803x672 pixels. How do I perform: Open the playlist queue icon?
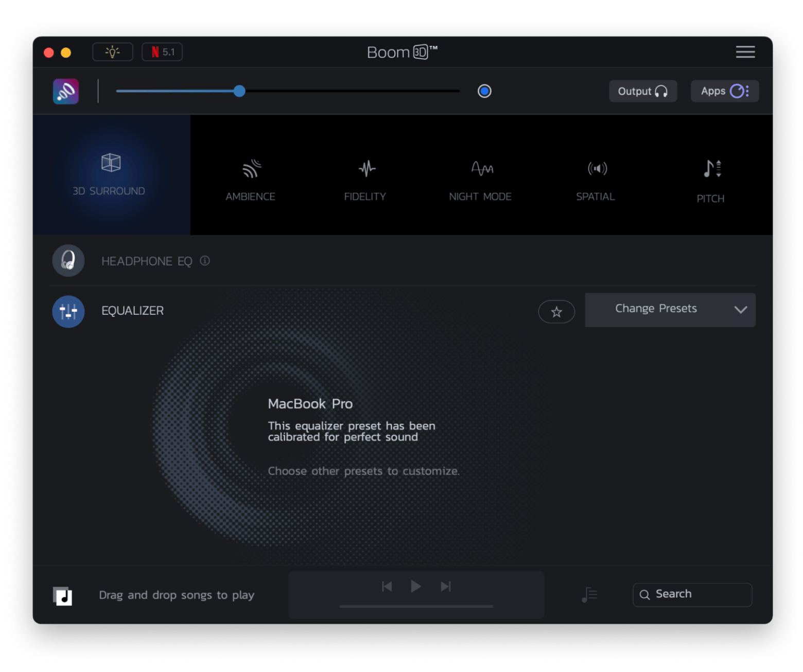point(590,595)
